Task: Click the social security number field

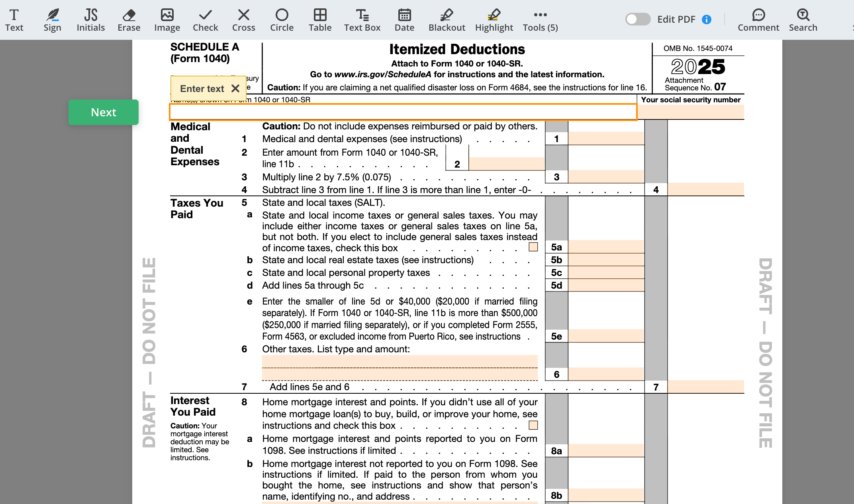Action: point(691,112)
